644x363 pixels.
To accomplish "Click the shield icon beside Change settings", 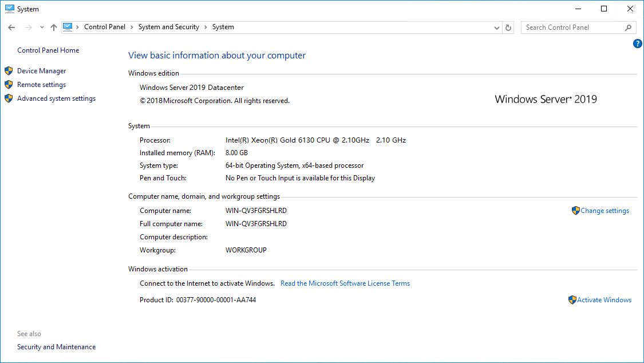I will (575, 211).
